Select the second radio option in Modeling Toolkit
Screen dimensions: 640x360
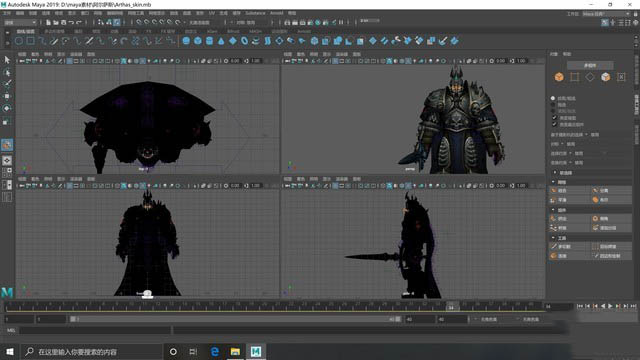(553, 104)
